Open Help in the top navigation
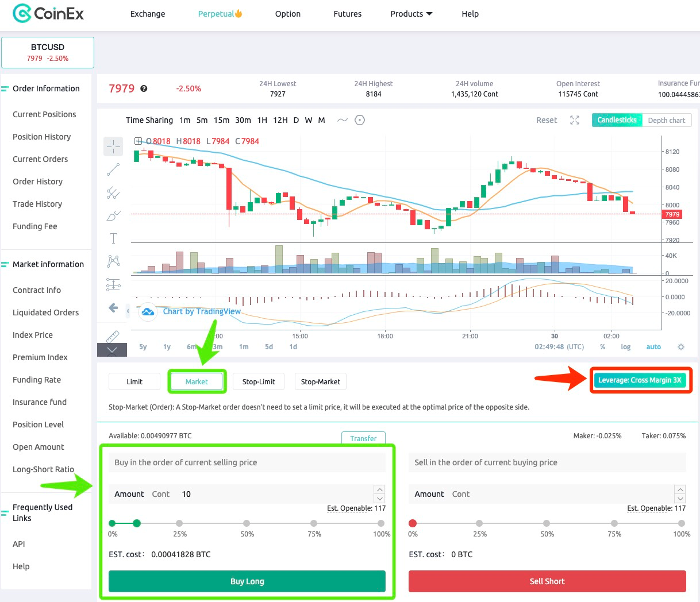 click(x=470, y=14)
